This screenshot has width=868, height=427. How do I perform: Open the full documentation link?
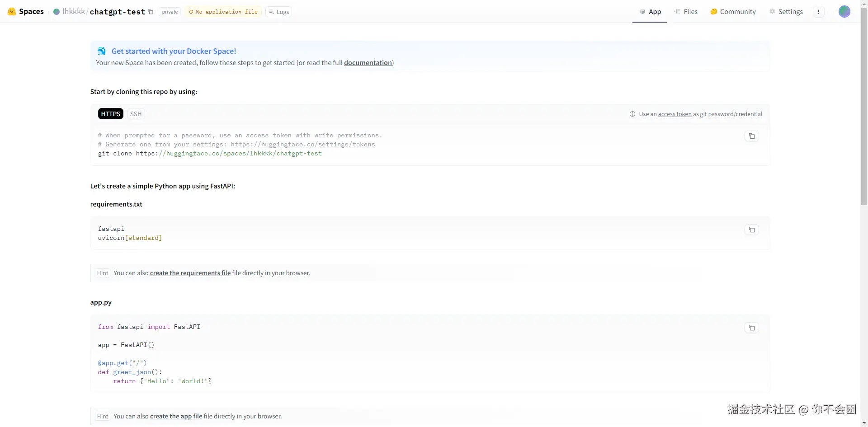pyautogui.click(x=368, y=63)
